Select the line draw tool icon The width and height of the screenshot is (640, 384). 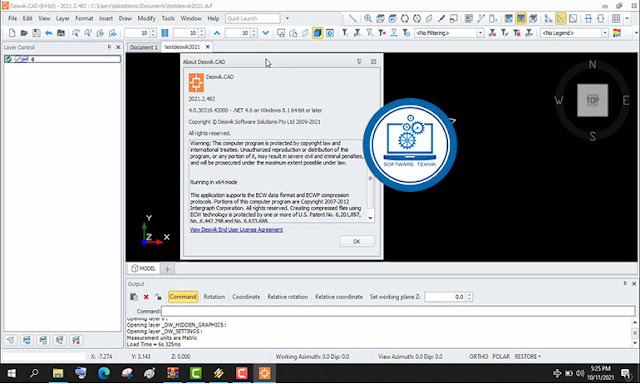353,18
